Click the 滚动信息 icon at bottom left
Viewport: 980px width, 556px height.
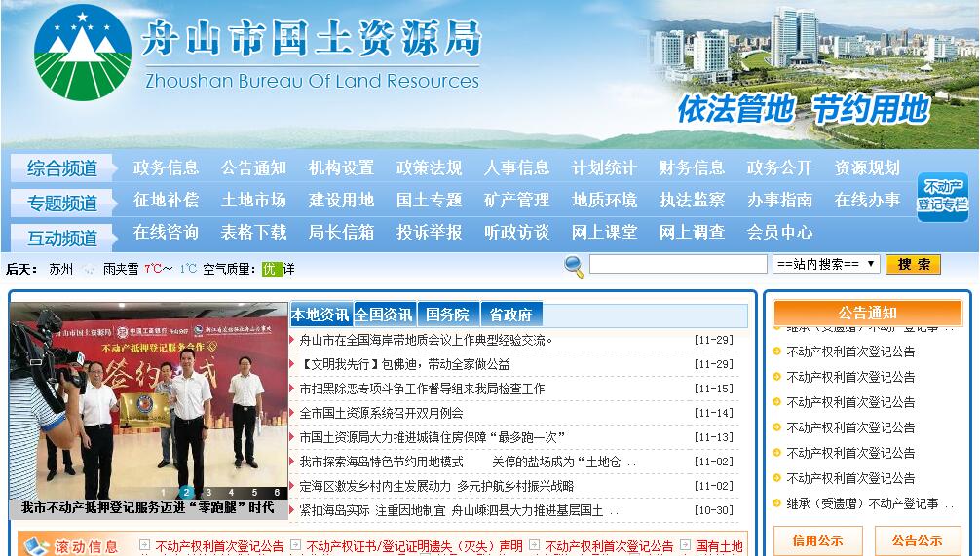pyautogui.click(x=36, y=546)
